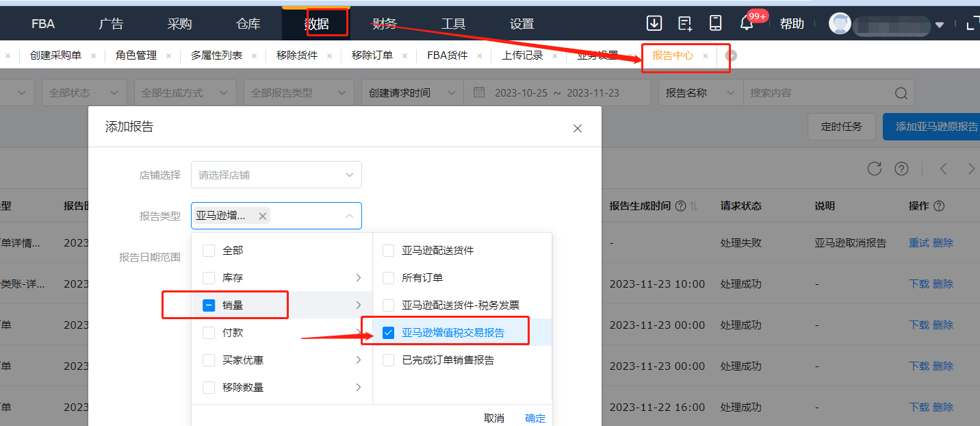Remove the 亚马逊增... tag in report type
The height and width of the screenshot is (426, 980).
pyautogui.click(x=262, y=216)
